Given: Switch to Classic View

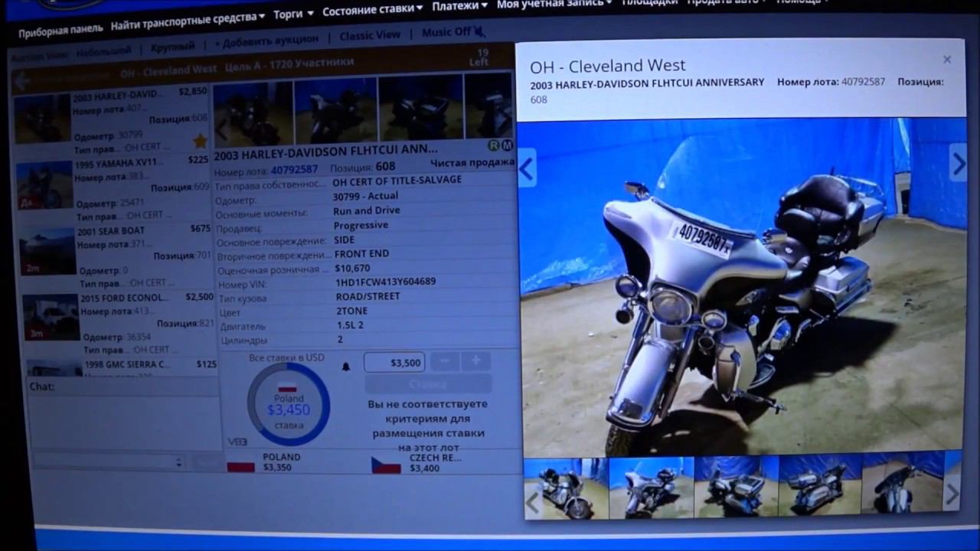Looking at the screenshot, I should (370, 36).
